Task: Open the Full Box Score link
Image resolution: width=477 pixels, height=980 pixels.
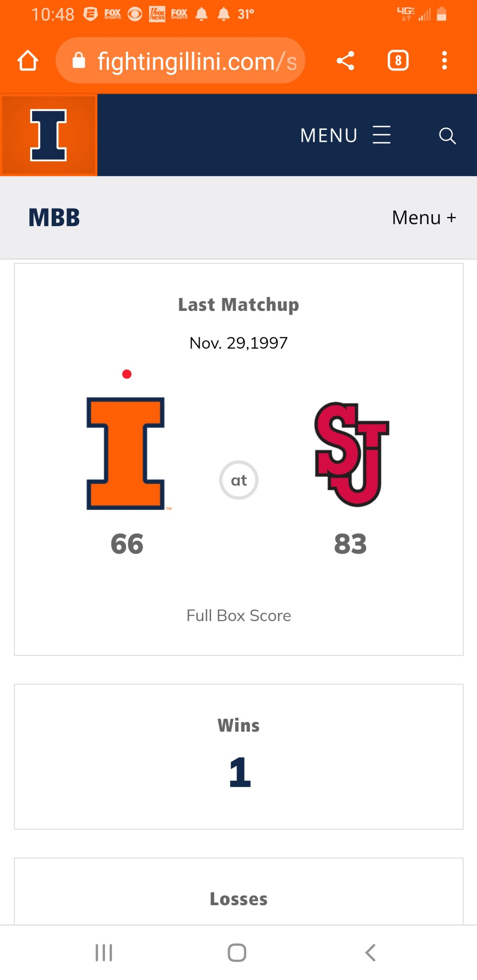Action: coord(239,616)
